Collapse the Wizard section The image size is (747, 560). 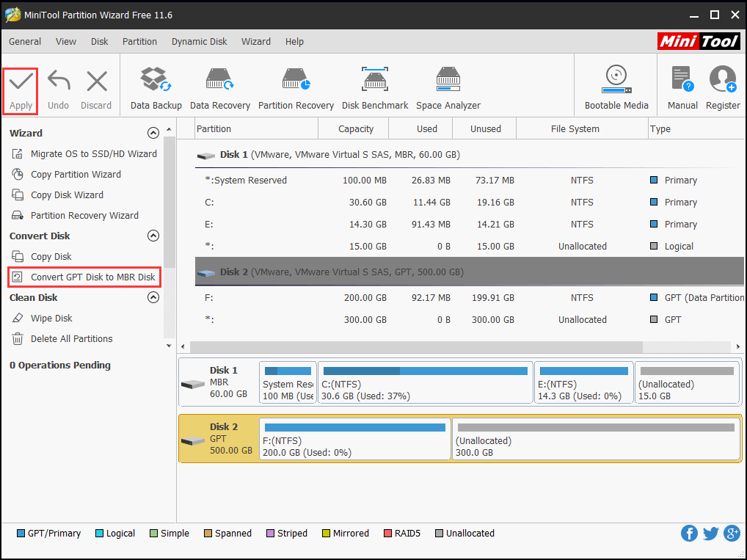coord(153,133)
